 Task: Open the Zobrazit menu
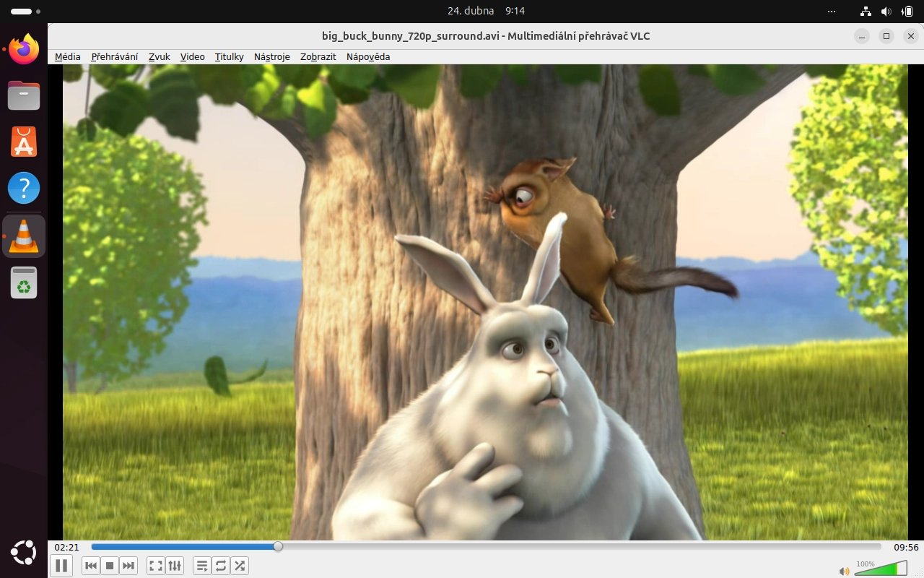pyautogui.click(x=318, y=56)
